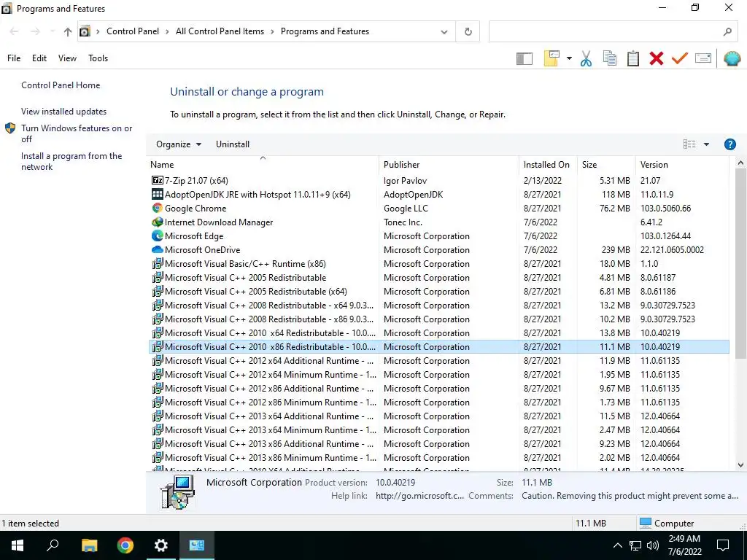747x560 pixels.
Task: Click the Computer status bar entry
Action: tap(667, 523)
